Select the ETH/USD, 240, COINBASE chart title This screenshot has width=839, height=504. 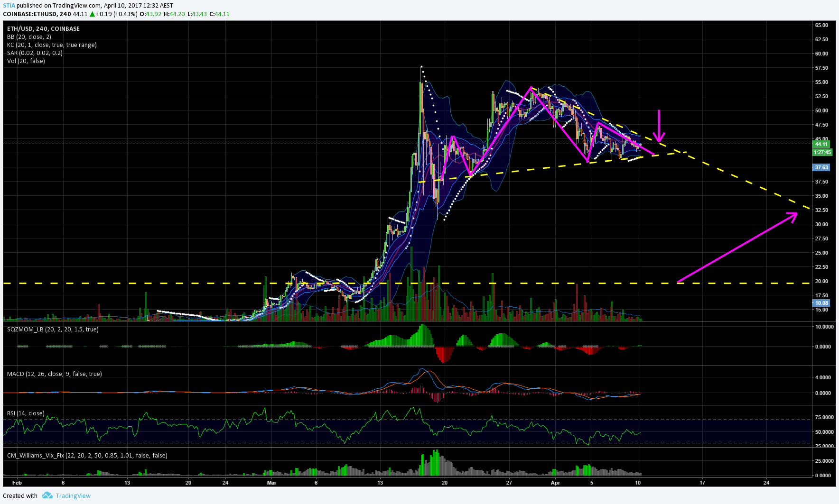tap(43, 29)
